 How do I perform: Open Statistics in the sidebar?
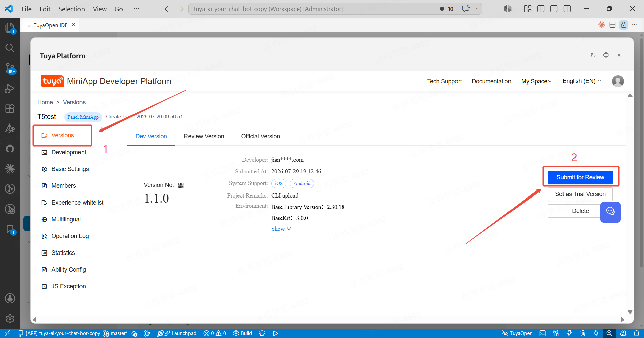(63, 253)
